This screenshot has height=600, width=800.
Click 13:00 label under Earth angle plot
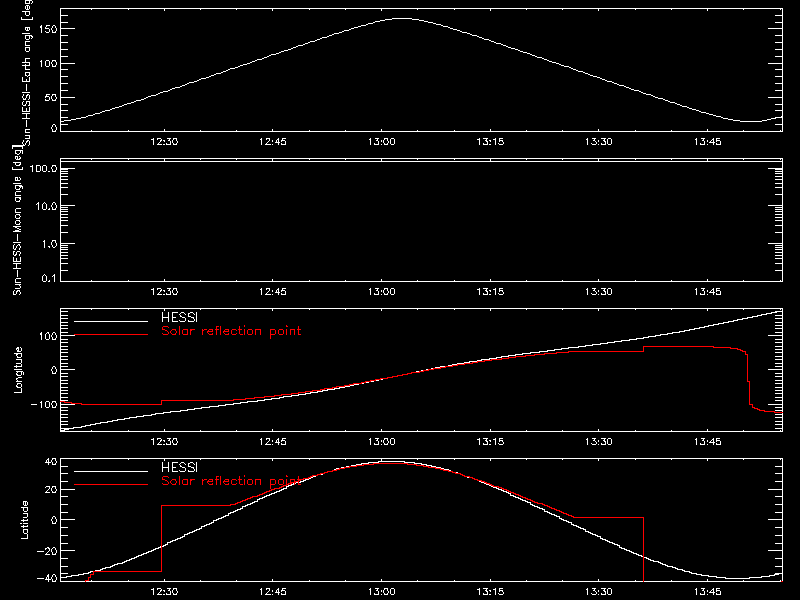382,142
